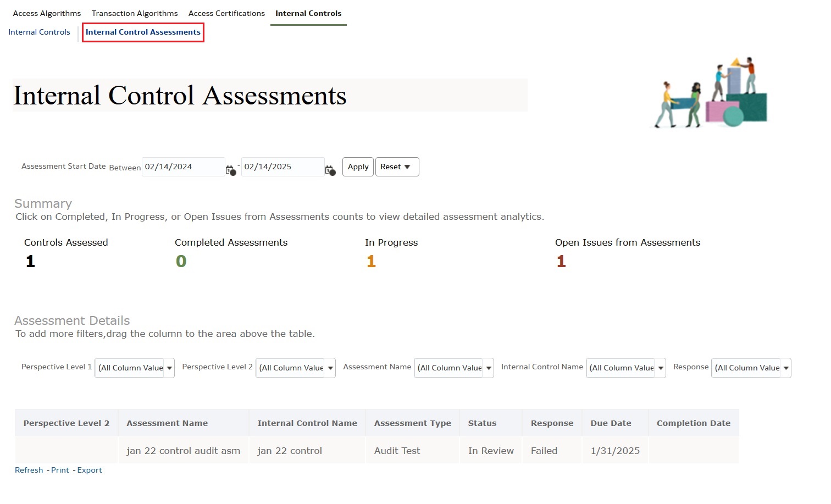Click the Export link below the table
Viewport: 831px width, 504px height.
pos(90,470)
